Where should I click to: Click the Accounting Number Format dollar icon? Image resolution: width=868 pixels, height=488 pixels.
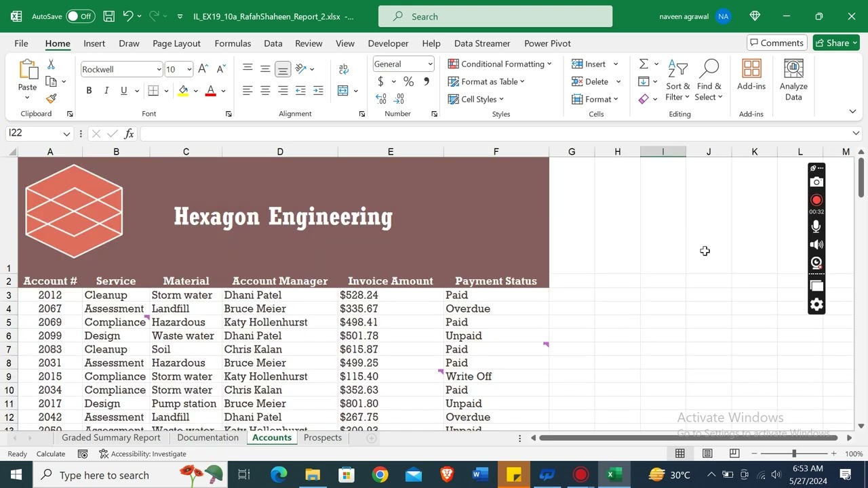click(x=380, y=81)
